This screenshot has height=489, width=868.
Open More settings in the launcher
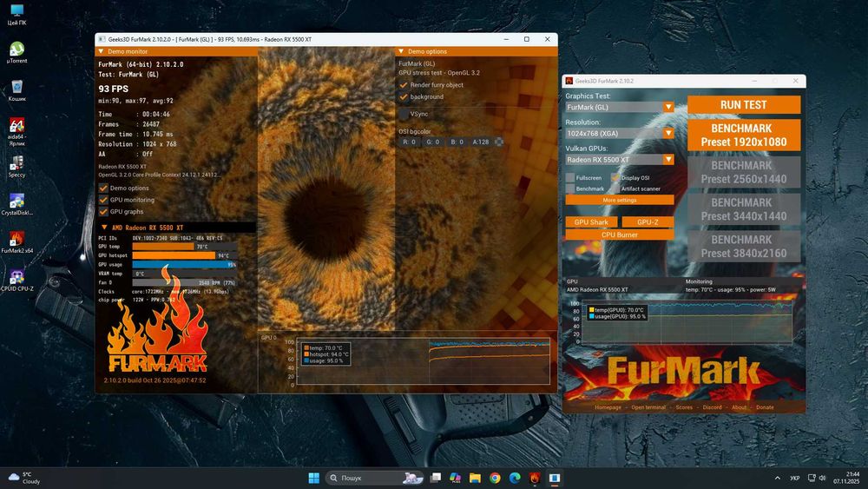tap(620, 201)
